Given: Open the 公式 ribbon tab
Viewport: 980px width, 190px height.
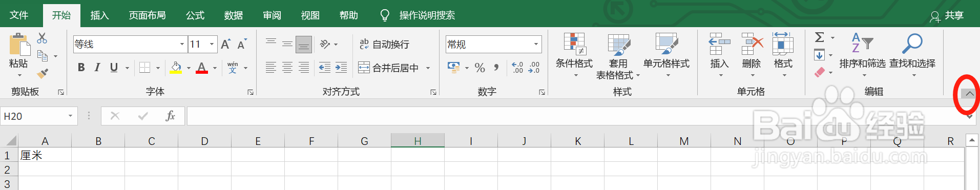Looking at the screenshot, I should tap(195, 15).
